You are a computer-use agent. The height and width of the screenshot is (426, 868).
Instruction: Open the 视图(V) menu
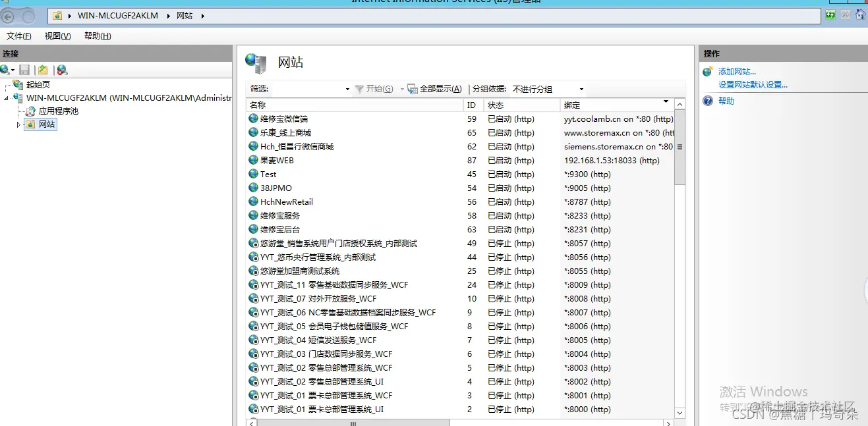(x=57, y=36)
